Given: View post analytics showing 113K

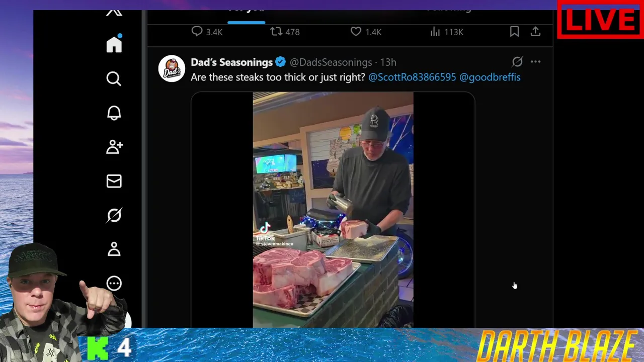Looking at the screenshot, I should (436, 32).
